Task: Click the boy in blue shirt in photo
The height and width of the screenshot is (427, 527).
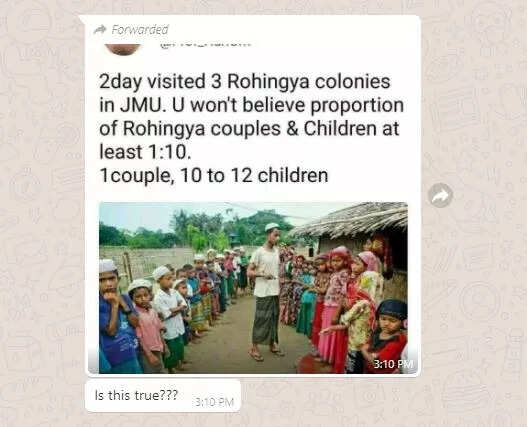Action: coord(116,318)
